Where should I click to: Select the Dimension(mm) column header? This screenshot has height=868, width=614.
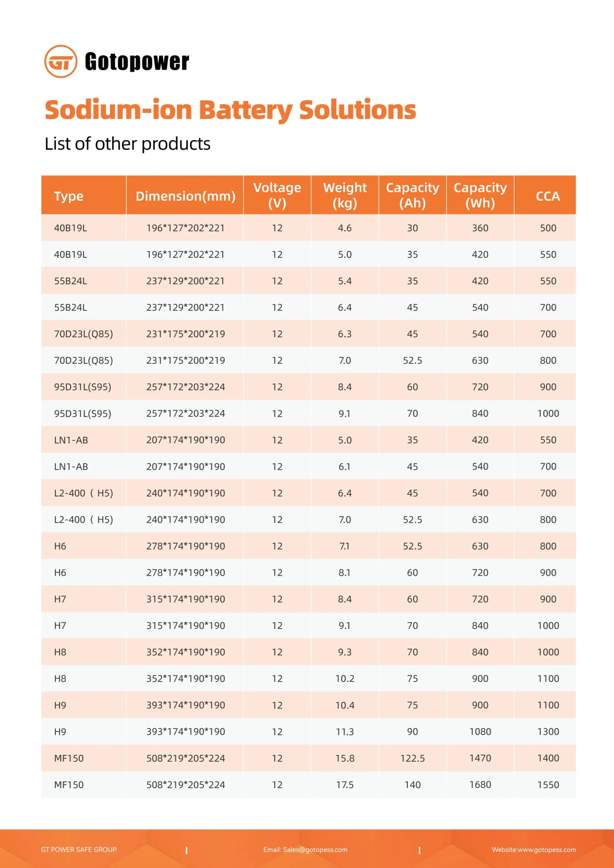(x=185, y=196)
